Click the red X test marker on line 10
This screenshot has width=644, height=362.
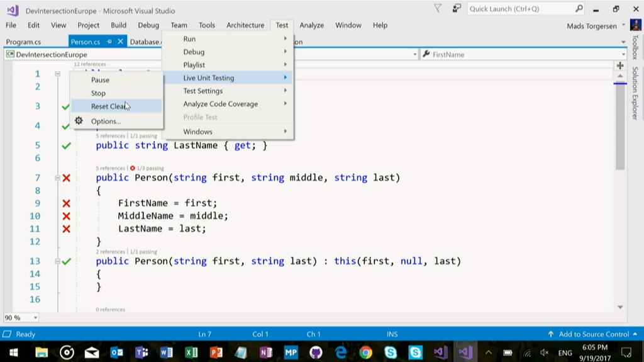pyautogui.click(x=66, y=216)
